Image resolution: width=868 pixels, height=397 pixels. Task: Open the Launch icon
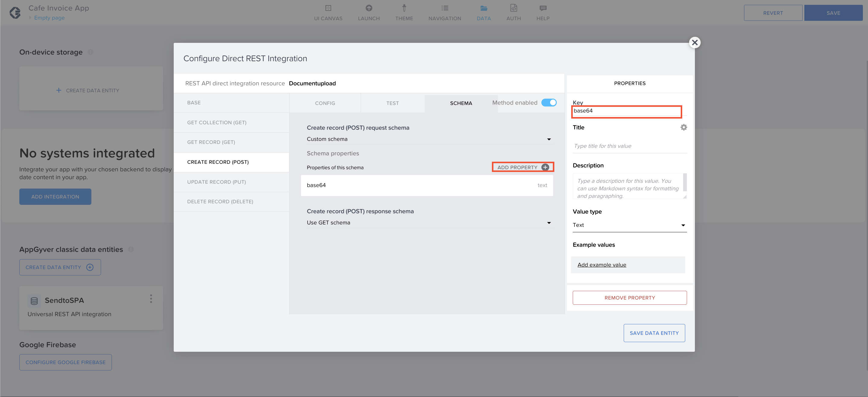pyautogui.click(x=369, y=8)
